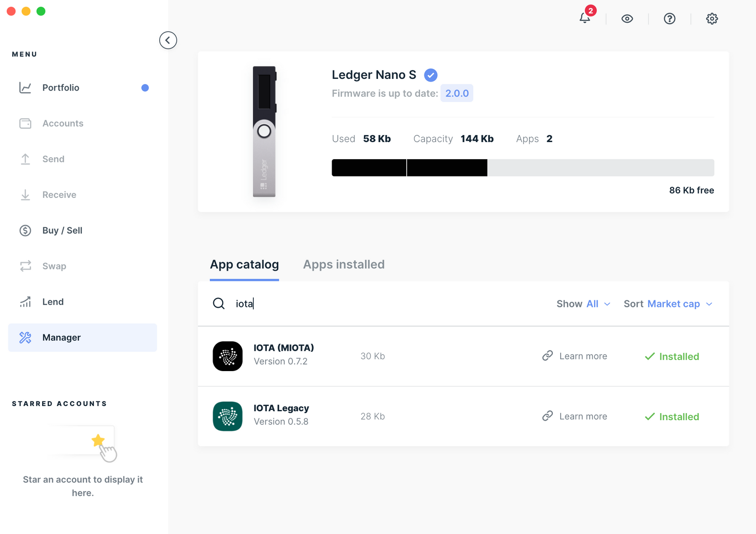Viewport: 756px width, 534px height.
Task: Click the Swap arrows icon
Action: [26, 266]
